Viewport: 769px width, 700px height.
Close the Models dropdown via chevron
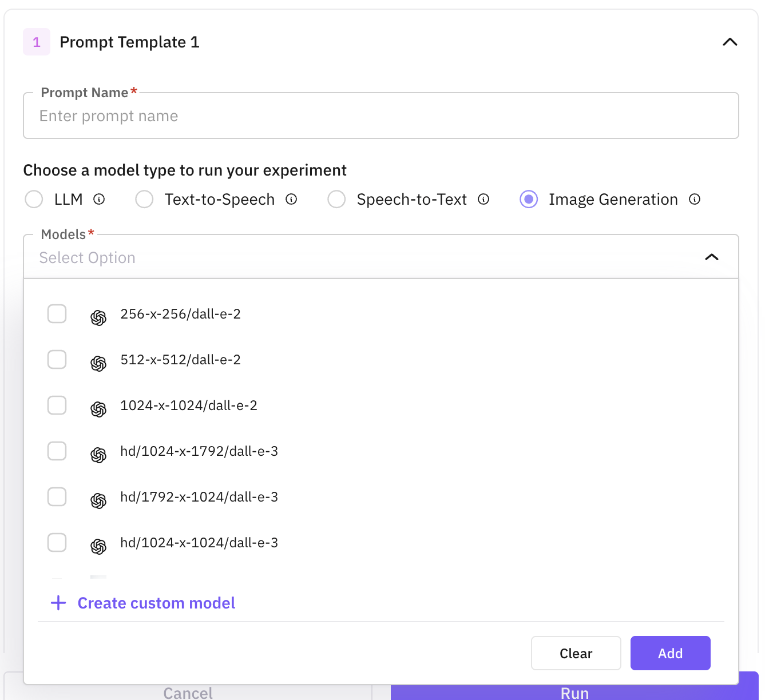(x=711, y=257)
